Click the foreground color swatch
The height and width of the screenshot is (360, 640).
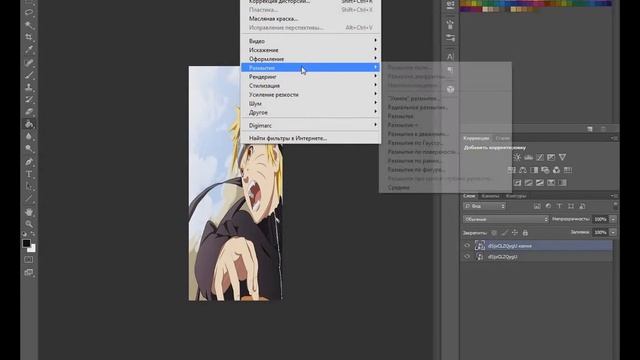[27, 243]
